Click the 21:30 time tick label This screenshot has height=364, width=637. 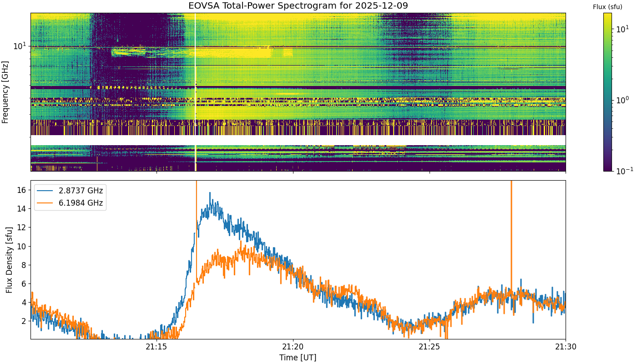pyautogui.click(x=566, y=348)
